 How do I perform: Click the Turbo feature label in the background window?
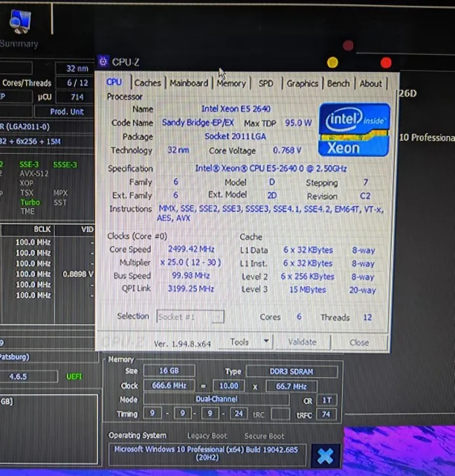pyautogui.click(x=30, y=202)
